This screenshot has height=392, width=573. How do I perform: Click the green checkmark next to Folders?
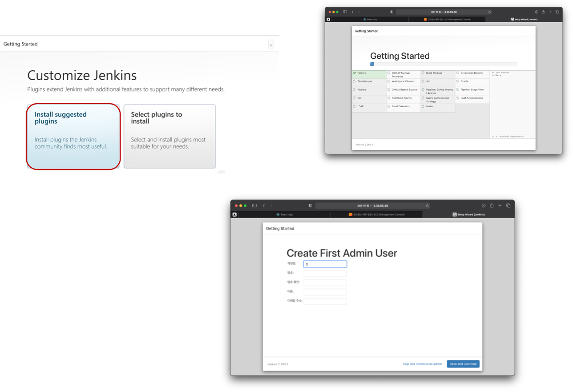click(355, 73)
